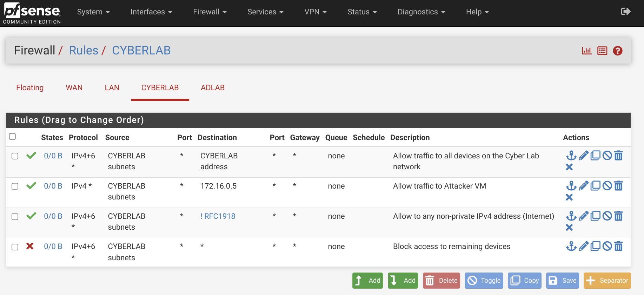This screenshot has height=295, width=644.
Task: Disable the Cyber Lab network rule
Action: pyautogui.click(x=607, y=156)
